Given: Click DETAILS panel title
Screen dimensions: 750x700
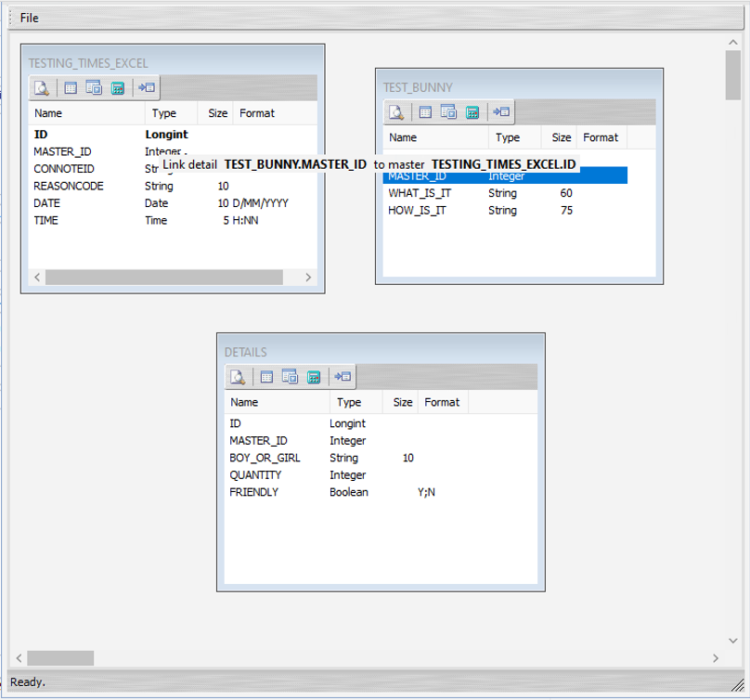Looking at the screenshot, I should click(x=245, y=353).
